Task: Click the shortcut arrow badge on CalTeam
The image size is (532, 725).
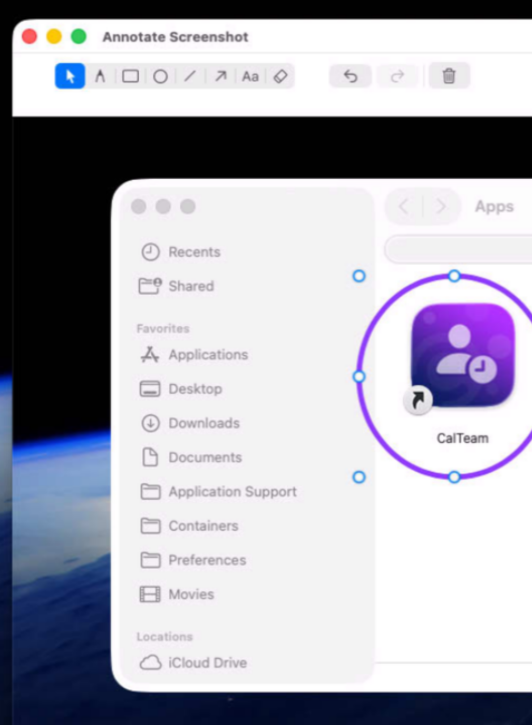Action: coord(418,400)
